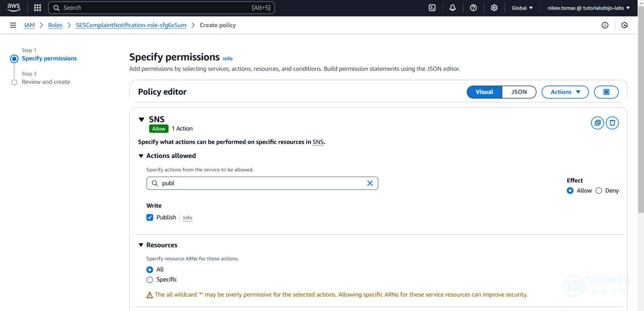Image resolution: width=644 pixels, height=311 pixels.
Task: Collapse the SNS statement section
Action: 142,119
